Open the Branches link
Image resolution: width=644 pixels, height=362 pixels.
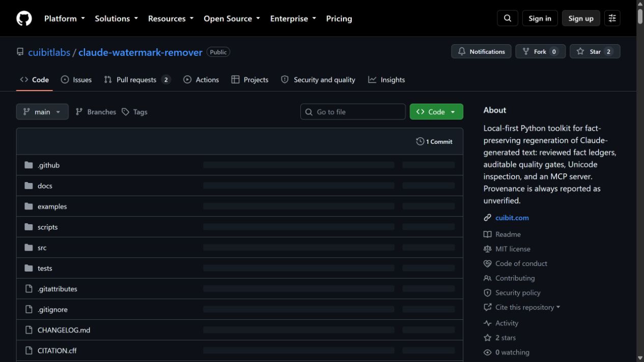[96, 112]
